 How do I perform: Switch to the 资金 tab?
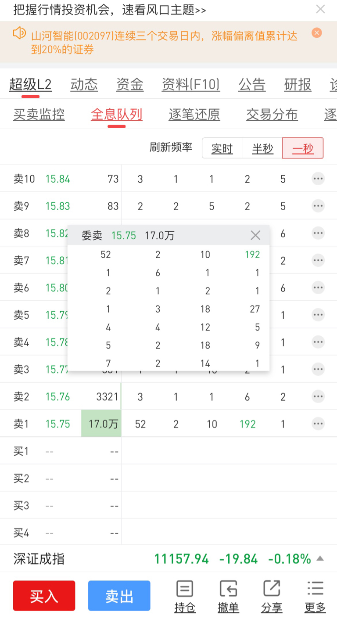(x=130, y=84)
